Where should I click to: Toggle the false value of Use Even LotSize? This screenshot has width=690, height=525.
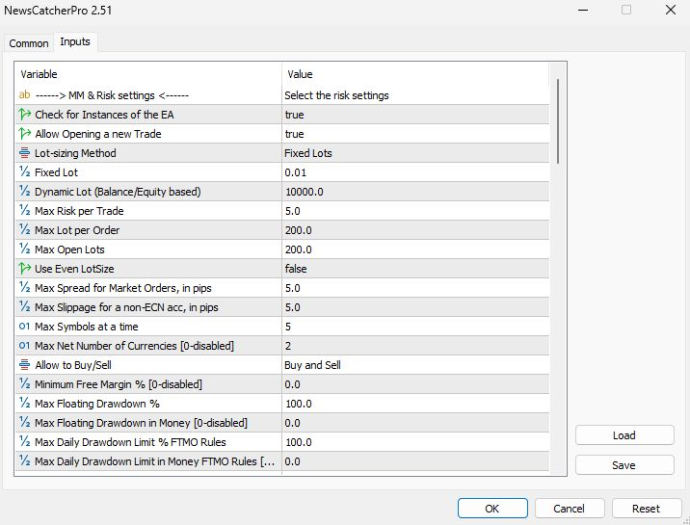tap(415, 268)
